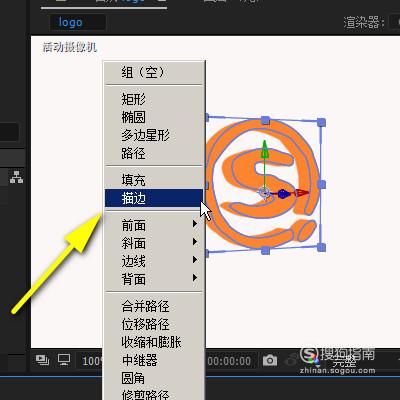Click the monitor display icon in viewer bar

[64, 360]
